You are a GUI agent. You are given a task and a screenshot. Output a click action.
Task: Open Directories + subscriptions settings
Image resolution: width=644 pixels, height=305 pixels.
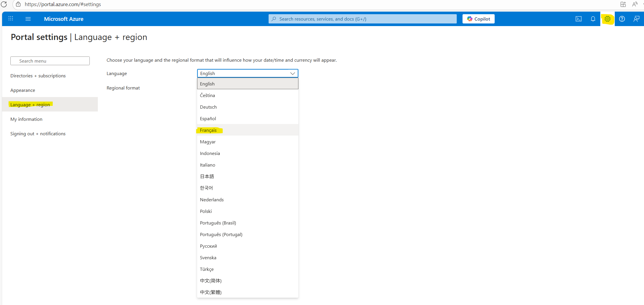click(38, 76)
